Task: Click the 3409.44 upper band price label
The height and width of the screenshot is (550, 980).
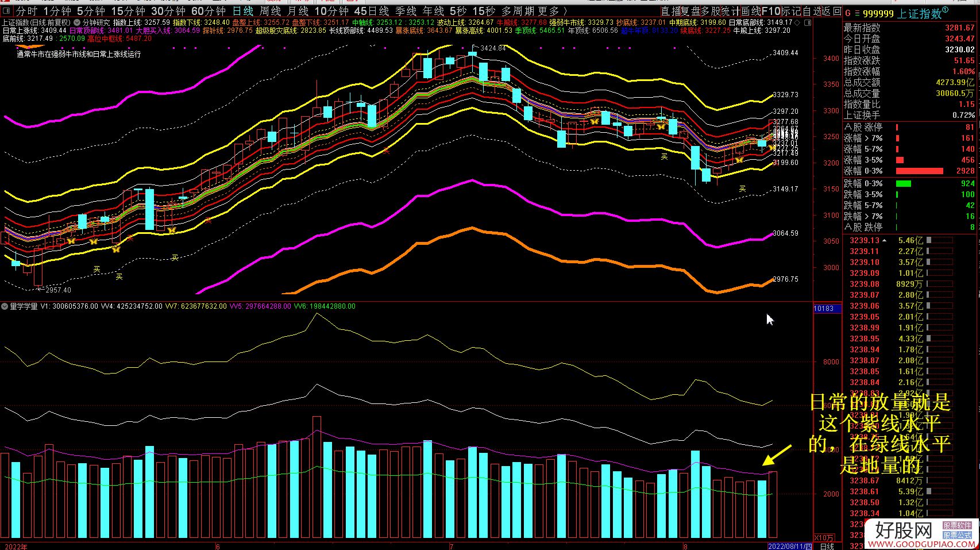Action: click(785, 53)
